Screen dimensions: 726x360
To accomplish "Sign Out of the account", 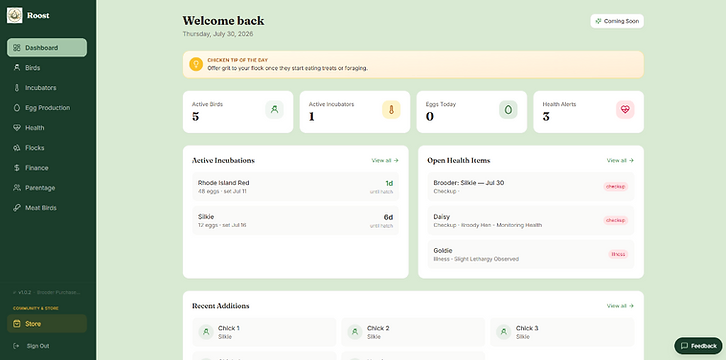I will 47,346.
